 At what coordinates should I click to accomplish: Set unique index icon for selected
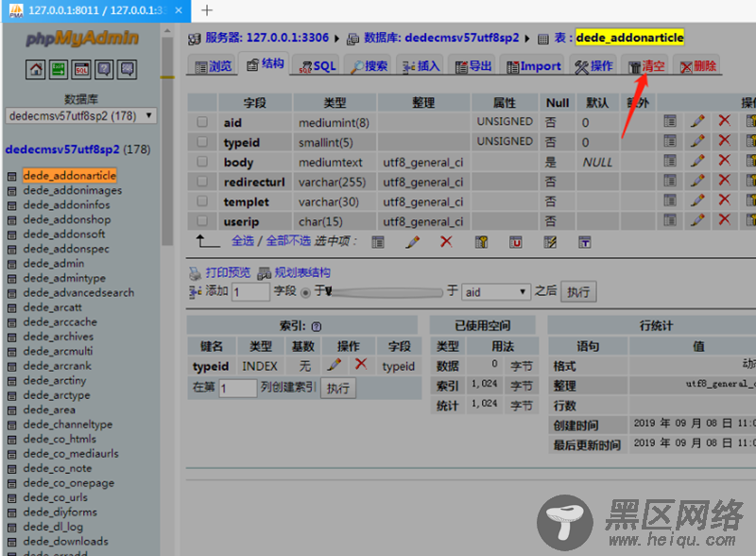(x=515, y=242)
